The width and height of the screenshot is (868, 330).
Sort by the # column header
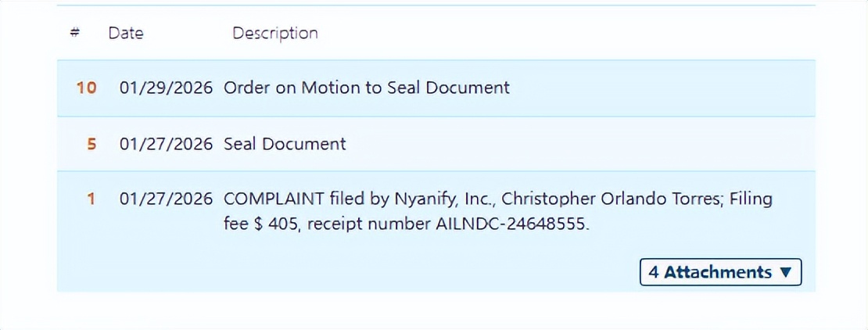[x=75, y=33]
